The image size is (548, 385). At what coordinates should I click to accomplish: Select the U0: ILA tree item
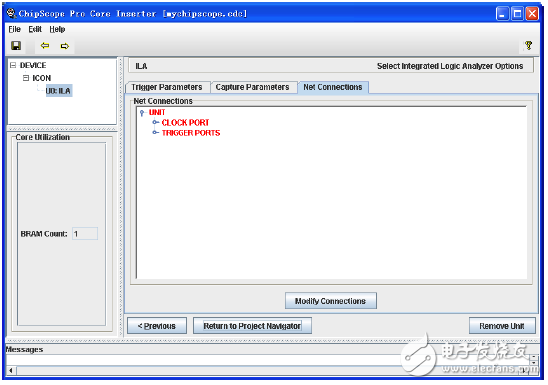point(59,91)
